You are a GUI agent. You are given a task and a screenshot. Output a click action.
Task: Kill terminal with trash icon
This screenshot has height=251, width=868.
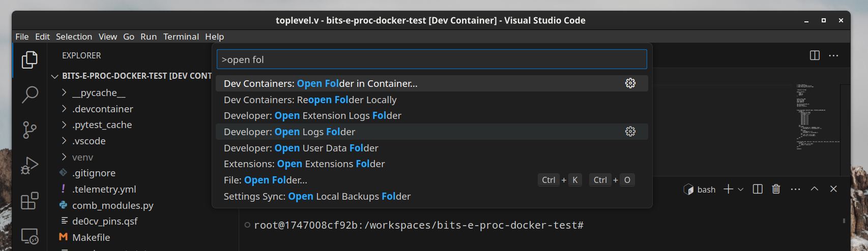coord(776,189)
